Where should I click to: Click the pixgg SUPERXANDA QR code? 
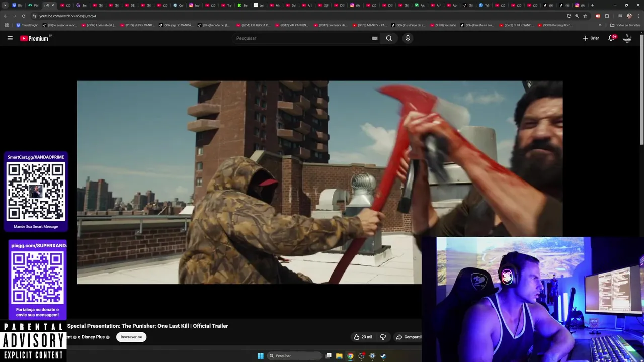pyautogui.click(x=38, y=278)
